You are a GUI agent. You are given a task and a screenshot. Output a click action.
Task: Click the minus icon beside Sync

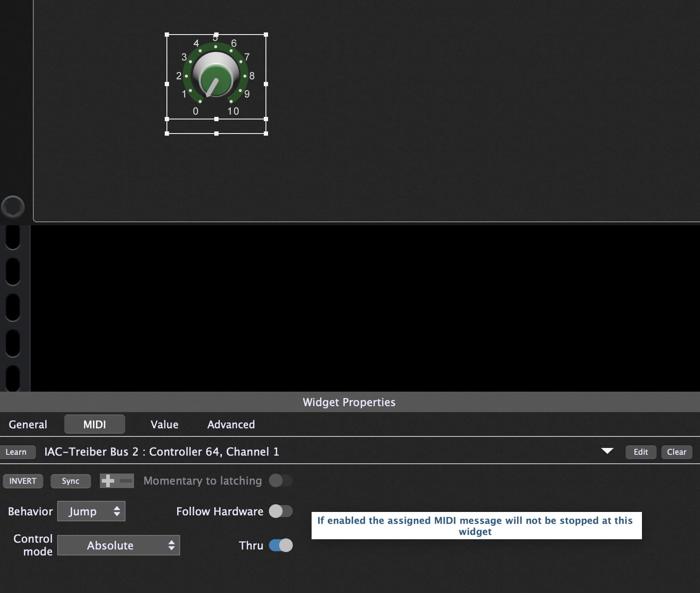coord(126,481)
